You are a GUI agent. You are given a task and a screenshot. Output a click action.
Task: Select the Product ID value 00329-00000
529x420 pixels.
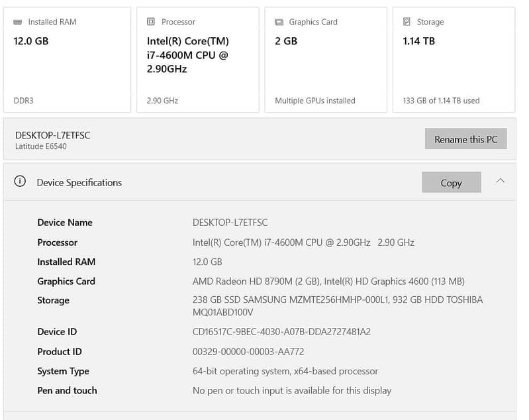click(248, 352)
